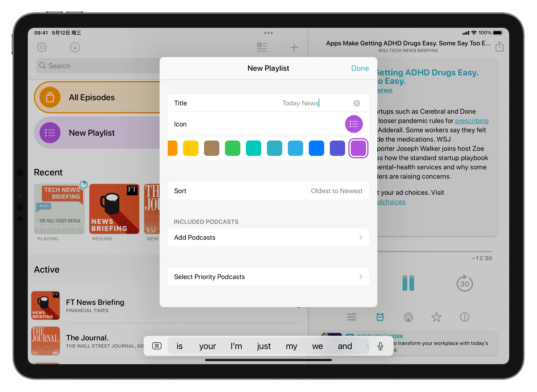Open Add Podcasts row
This screenshot has height=392, width=537.
(x=268, y=237)
